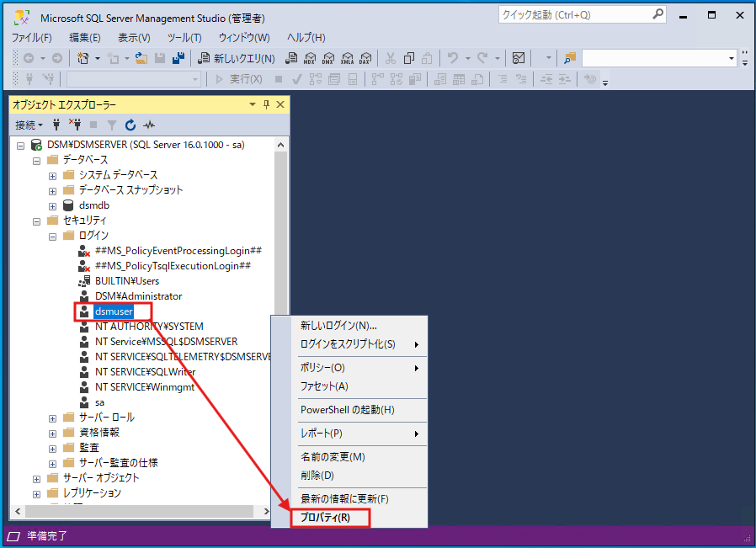
Task: Open the ツール(T) menu
Action: 184,38
